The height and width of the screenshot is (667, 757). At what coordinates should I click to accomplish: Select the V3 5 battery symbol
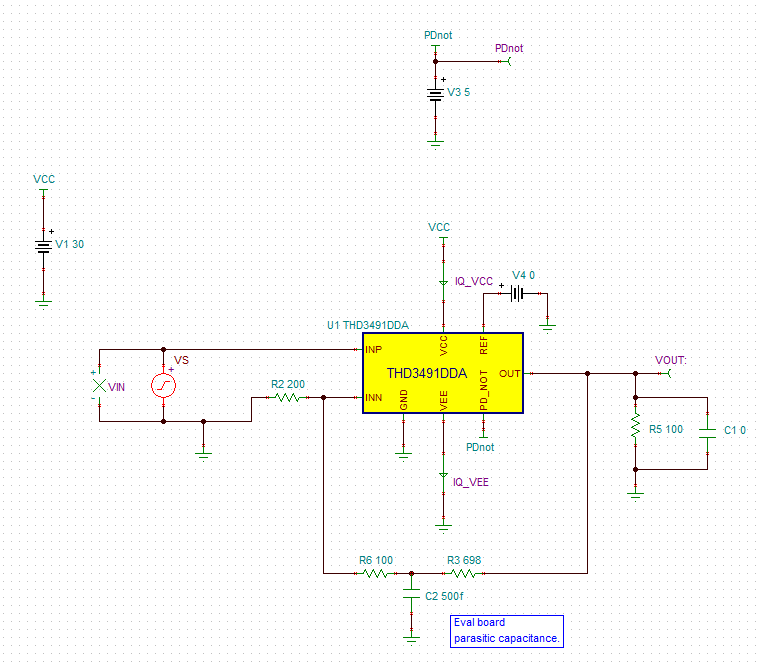click(x=435, y=95)
